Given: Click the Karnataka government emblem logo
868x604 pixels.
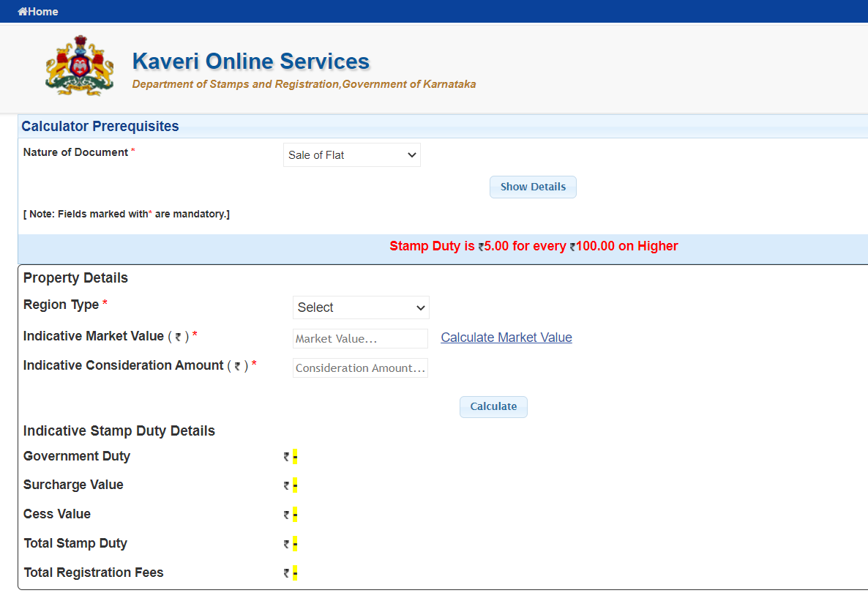Looking at the screenshot, I should click(80, 65).
